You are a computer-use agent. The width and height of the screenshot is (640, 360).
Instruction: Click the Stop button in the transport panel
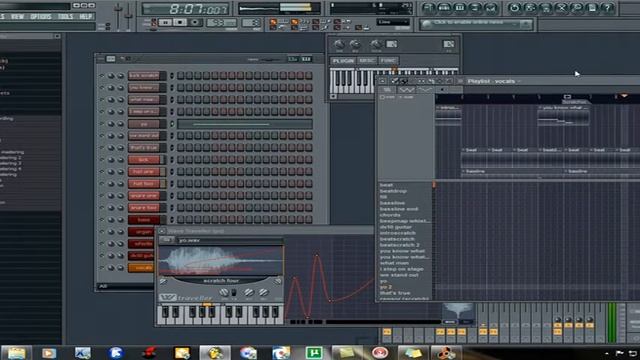(180, 22)
